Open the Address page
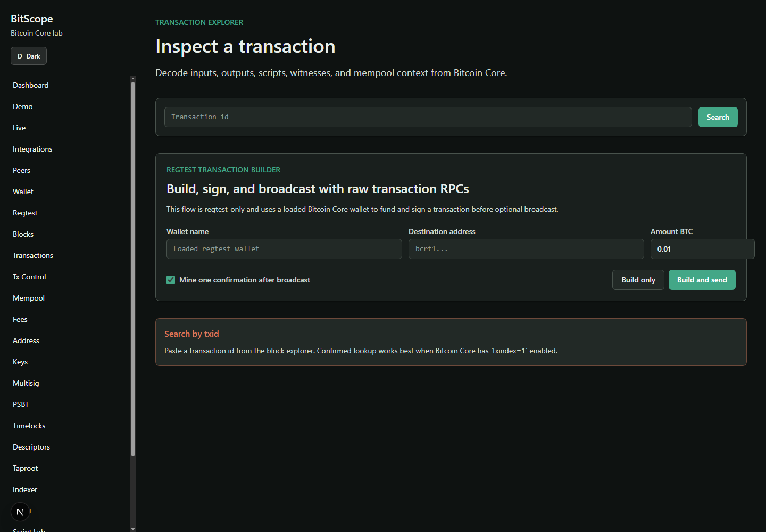This screenshot has height=532, width=766. (26, 340)
